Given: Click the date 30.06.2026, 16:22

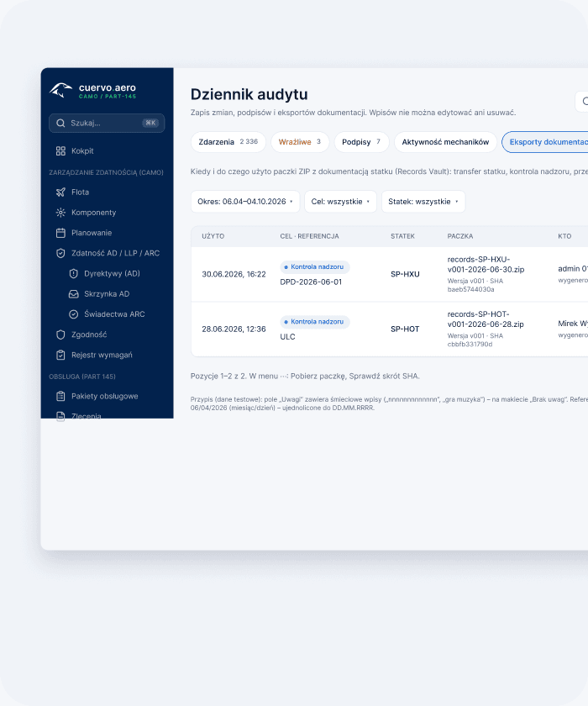Looking at the screenshot, I should tap(234, 274).
